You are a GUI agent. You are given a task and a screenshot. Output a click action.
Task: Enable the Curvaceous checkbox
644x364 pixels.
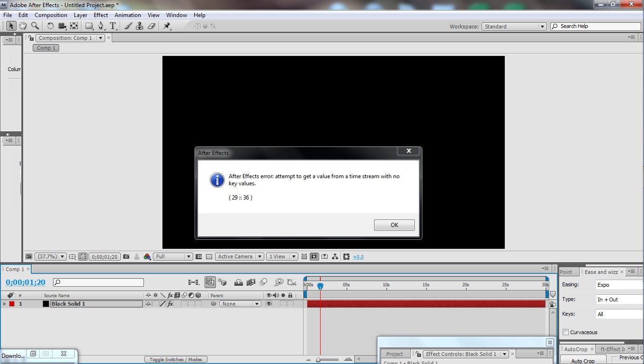pos(565,332)
